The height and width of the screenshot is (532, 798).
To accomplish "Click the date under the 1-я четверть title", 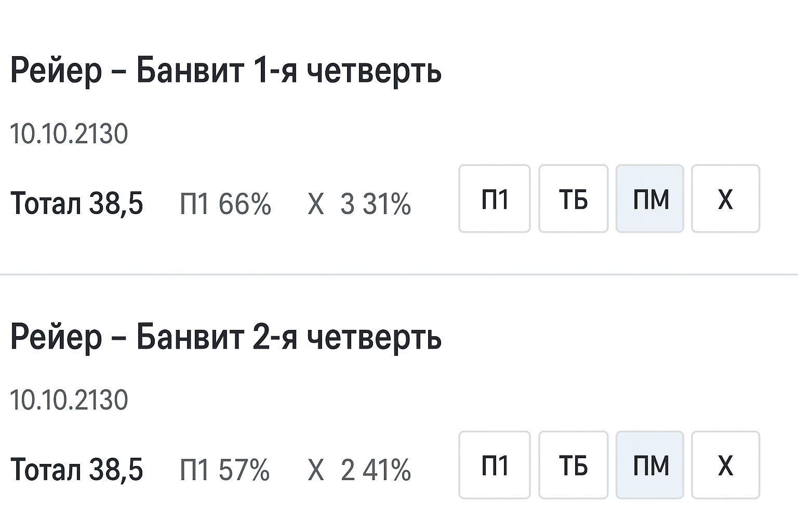I will (x=69, y=134).
